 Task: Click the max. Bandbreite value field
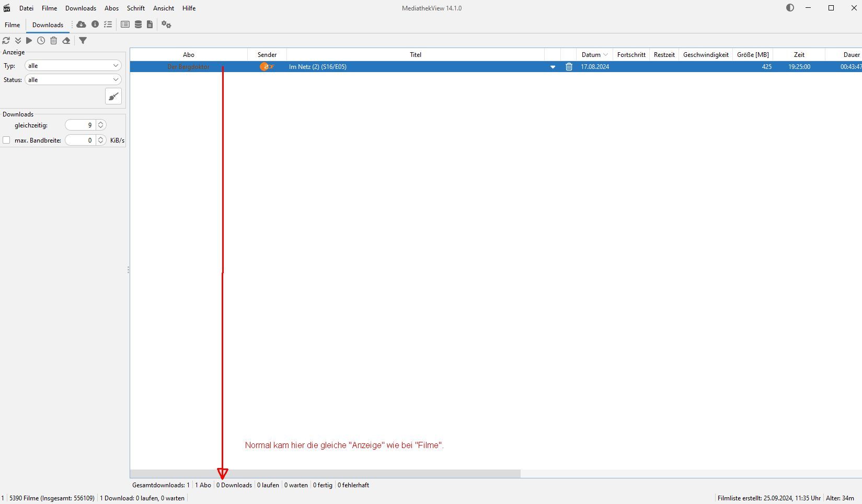click(x=81, y=140)
